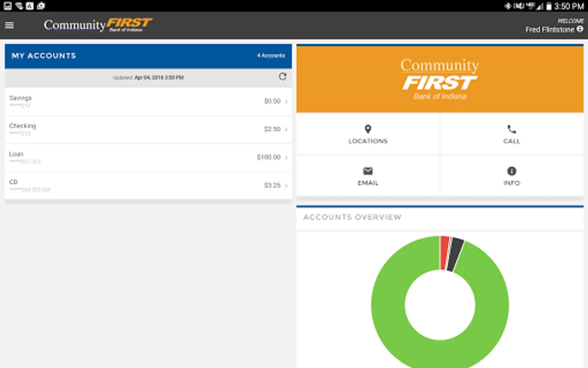The image size is (588, 368).
Task: Expand the CD account chevron
Action: [x=286, y=186]
